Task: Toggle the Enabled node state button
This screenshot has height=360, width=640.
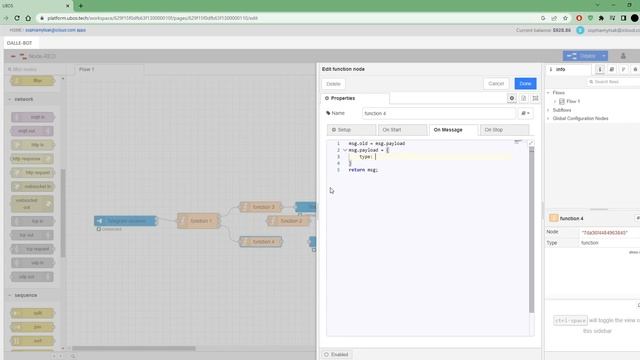Action: (x=336, y=354)
